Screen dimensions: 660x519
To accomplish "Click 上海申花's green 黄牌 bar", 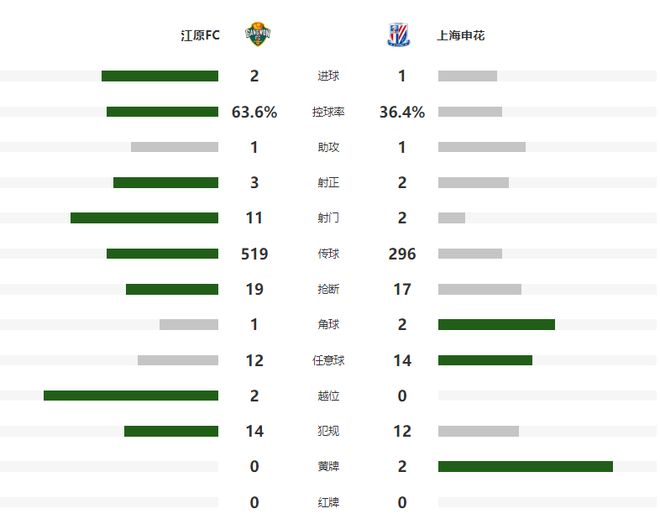I will tap(525, 466).
